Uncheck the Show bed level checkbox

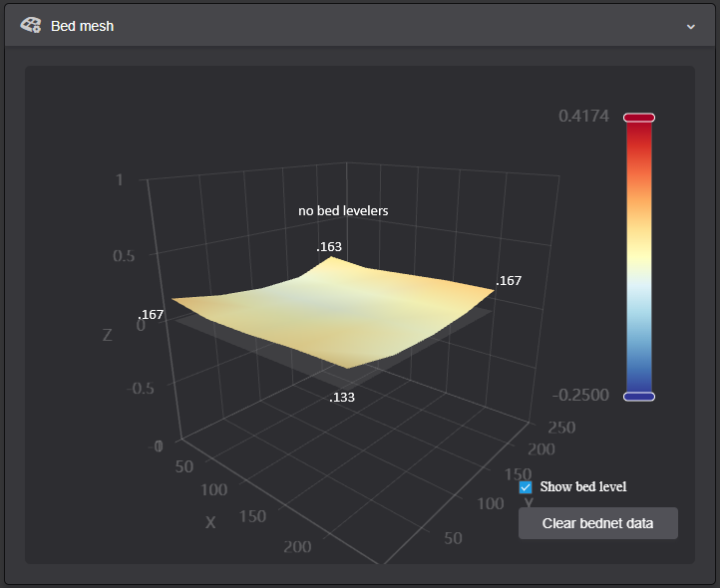click(x=526, y=487)
